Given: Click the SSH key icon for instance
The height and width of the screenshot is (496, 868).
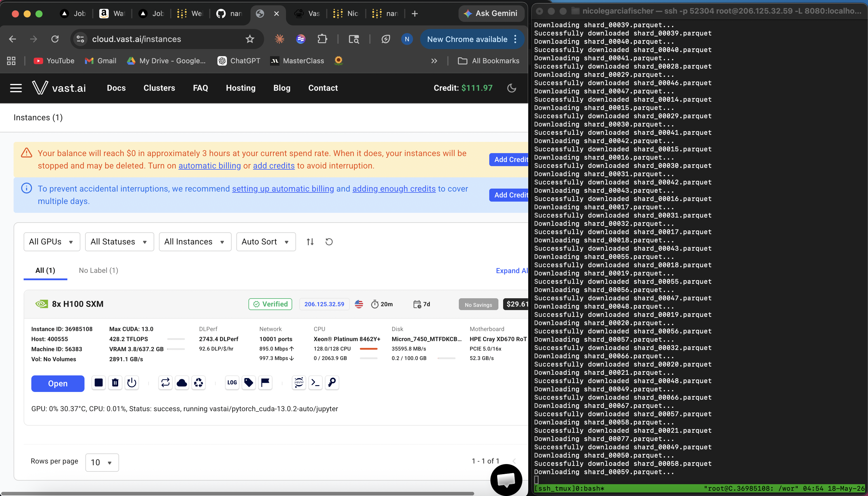Looking at the screenshot, I should click(332, 382).
